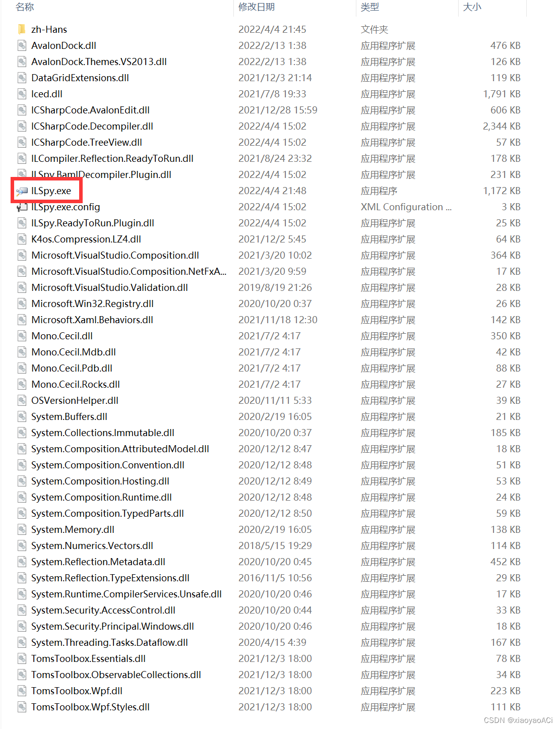Viewport: 560px width, 729px height.
Task: Select ICSharpCode.Decompiler.dll file name
Action: point(92,126)
